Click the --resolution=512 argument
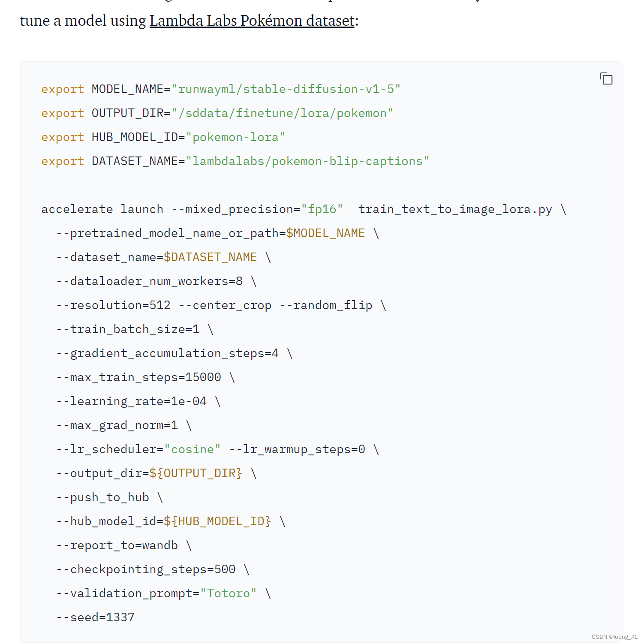 113,305
